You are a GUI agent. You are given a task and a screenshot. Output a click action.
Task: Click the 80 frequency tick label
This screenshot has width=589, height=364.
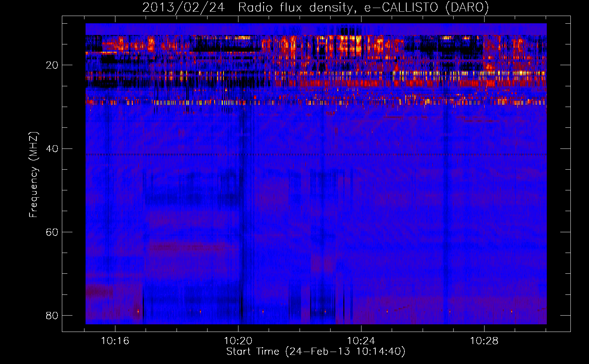(52, 315)
